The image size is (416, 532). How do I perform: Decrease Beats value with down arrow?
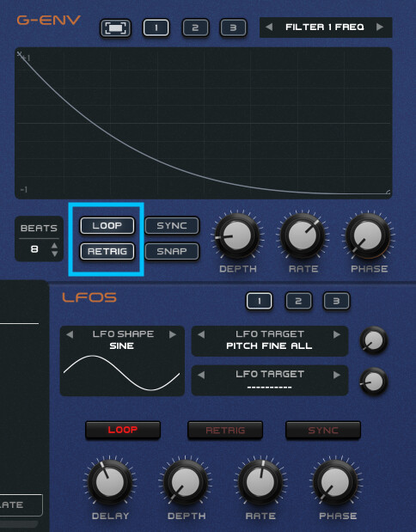click(54, 254)
